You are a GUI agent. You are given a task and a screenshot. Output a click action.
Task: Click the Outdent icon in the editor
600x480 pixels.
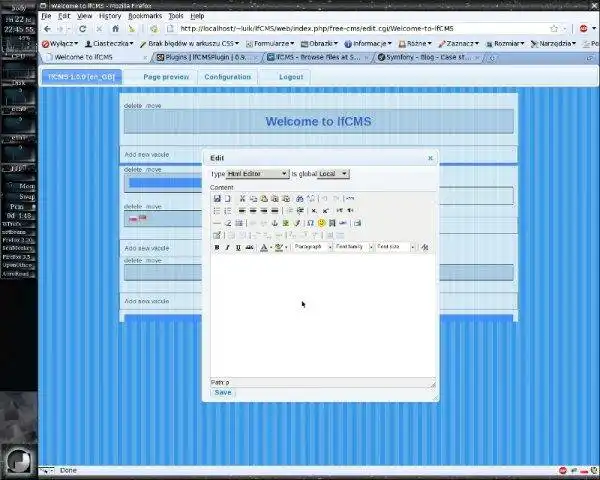[x=290, y=211]
